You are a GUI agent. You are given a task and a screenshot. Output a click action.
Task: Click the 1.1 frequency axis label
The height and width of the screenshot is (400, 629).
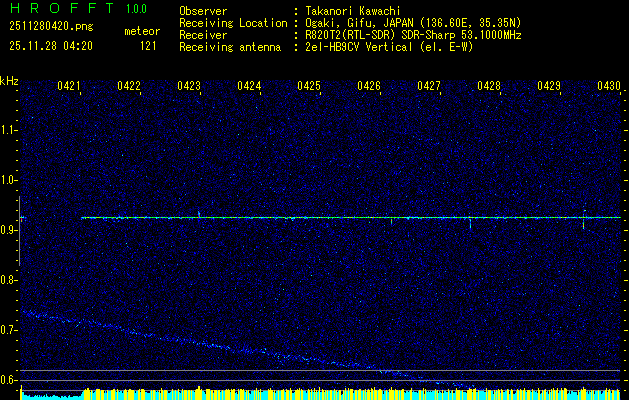(x=9, y=130)
